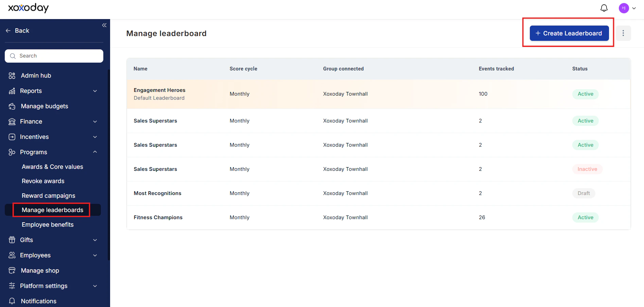Click the Group connected column header
This screenshot has width=644, height=307.
click(x=343, y=69)
